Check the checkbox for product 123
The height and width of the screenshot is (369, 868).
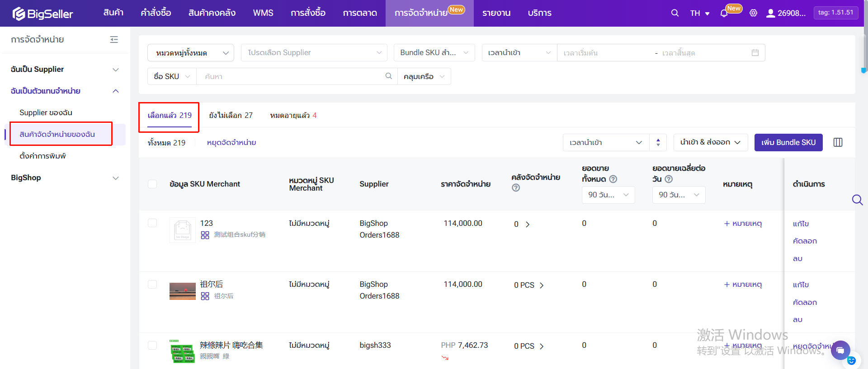pyautogui.click(x=152, y=223)
